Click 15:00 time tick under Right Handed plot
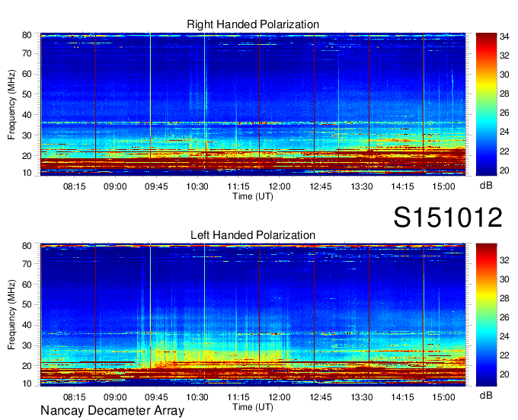This screenshot has width=518, height=420. tap(443, 186)
